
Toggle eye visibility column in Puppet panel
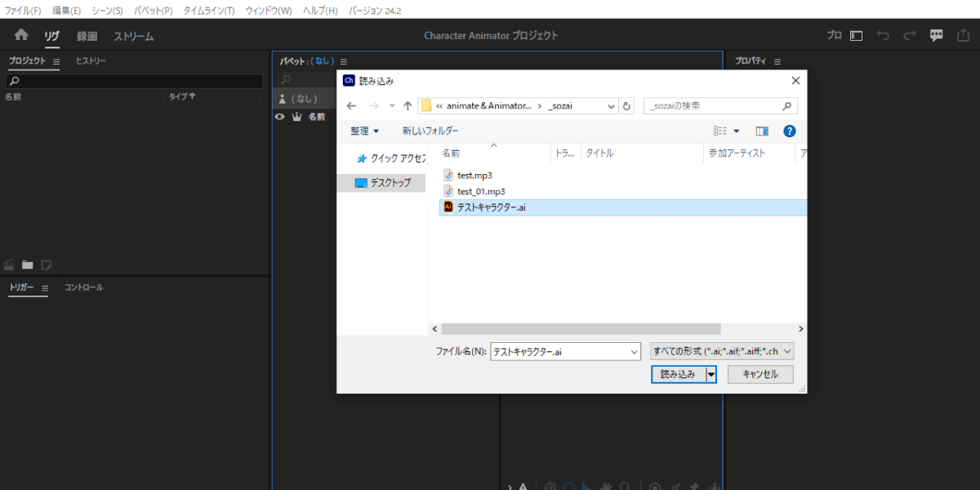(x=279, y=117)
